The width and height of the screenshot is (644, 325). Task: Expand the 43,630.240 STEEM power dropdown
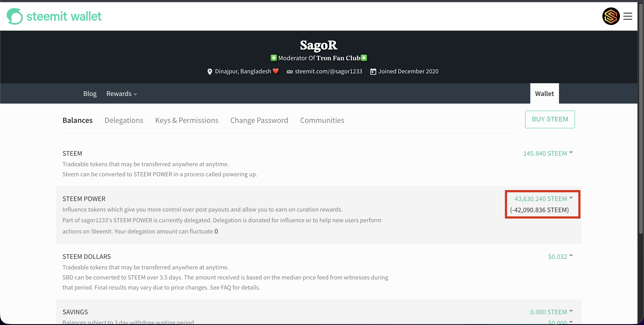click(543, 199)
